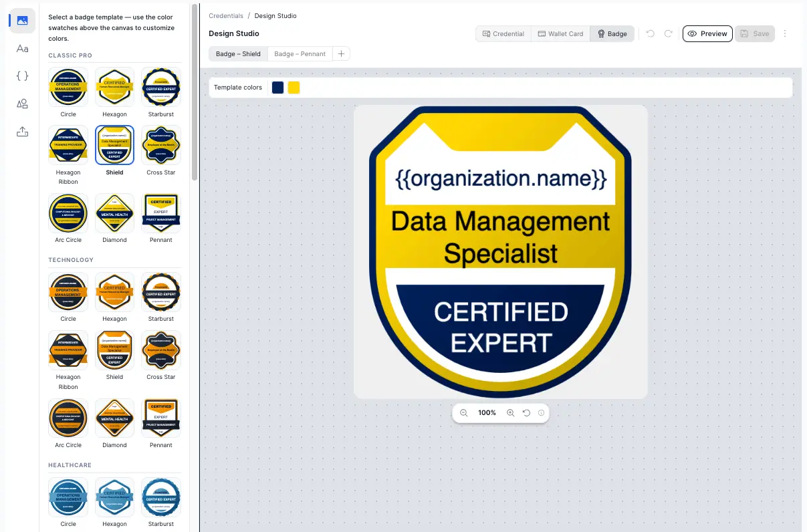Click the upload icon in the sidebar

pos(22,132)
